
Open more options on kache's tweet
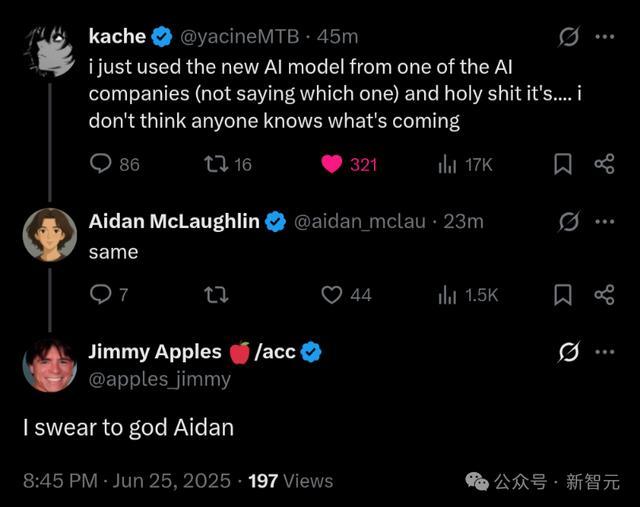(604, 37)
